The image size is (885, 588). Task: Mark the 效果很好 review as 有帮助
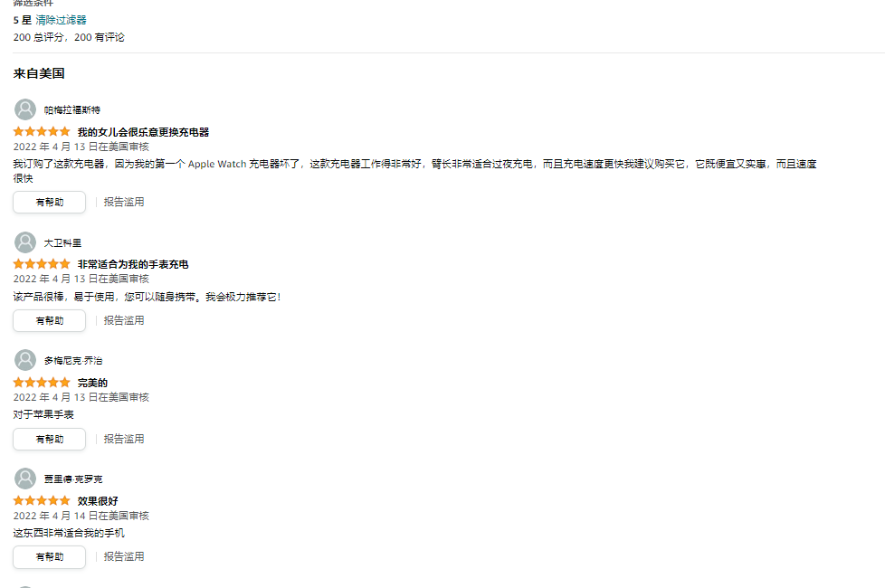(50, 557)
